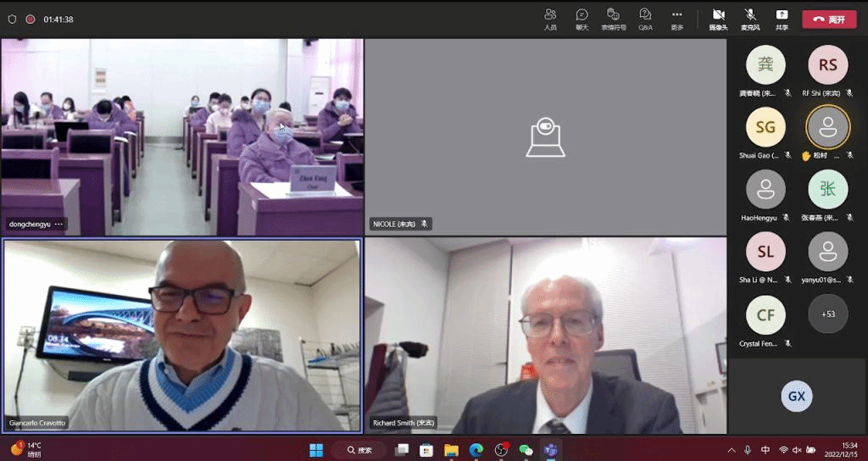
Task: Select the Shuai Gao SG participant avatar
Action: click(x=765, y=127)
